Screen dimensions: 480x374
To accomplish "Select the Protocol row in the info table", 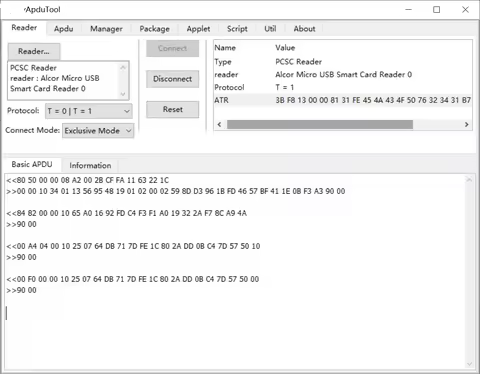I will (343, 87).
